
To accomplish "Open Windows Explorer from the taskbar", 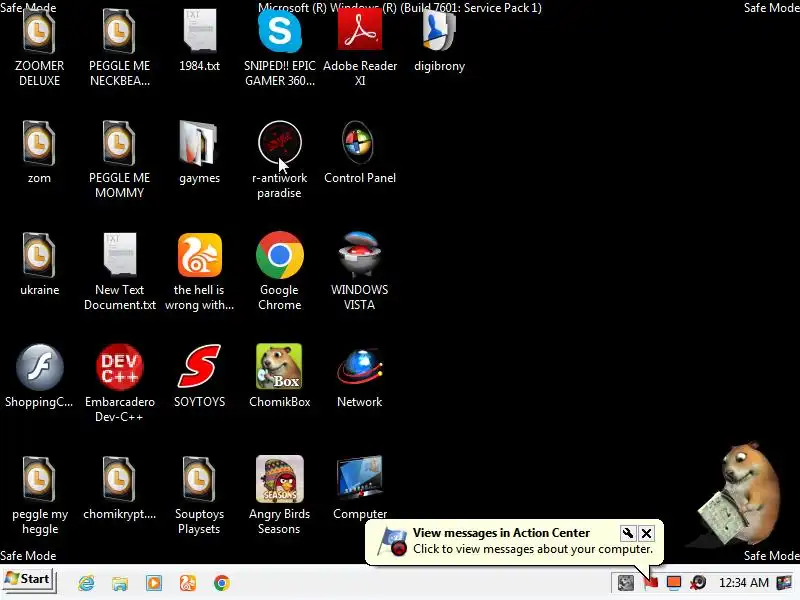I will (x=120, y=583).
